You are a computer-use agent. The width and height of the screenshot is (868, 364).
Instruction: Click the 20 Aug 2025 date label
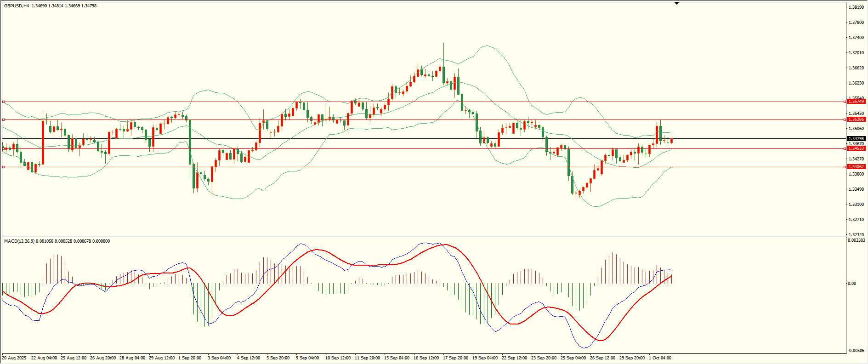click(x=14, y=358)
